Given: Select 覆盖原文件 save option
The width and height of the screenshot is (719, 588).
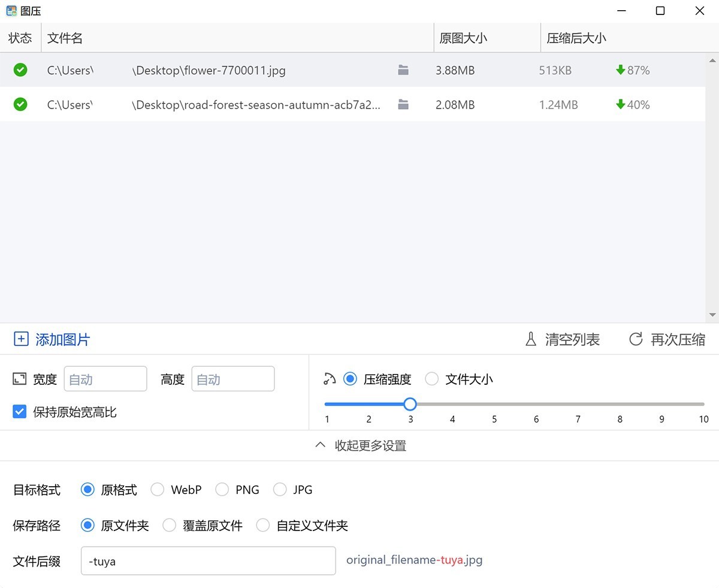Looking at the screenshot, I should tap(168, 525).
